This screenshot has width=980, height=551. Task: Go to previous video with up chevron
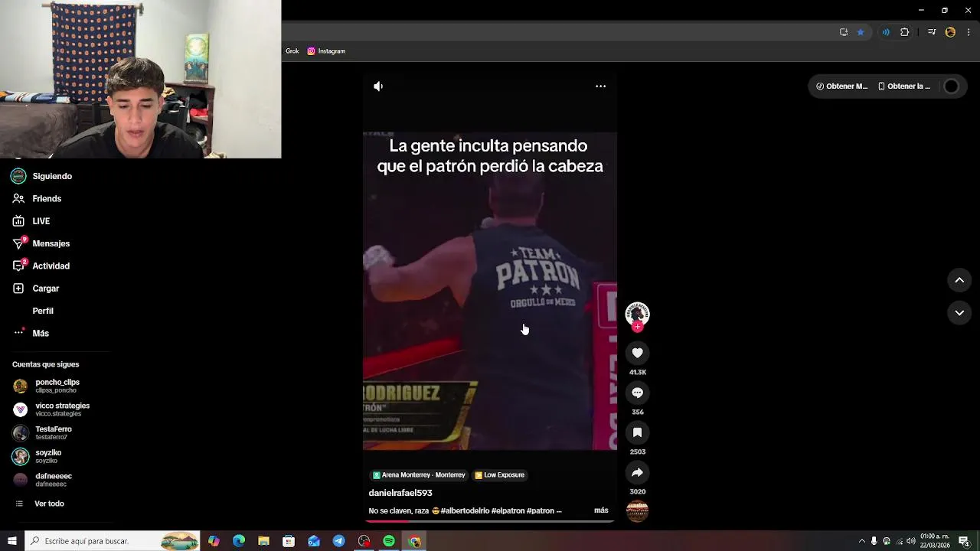pyautogui.click(x=959, y=281)
